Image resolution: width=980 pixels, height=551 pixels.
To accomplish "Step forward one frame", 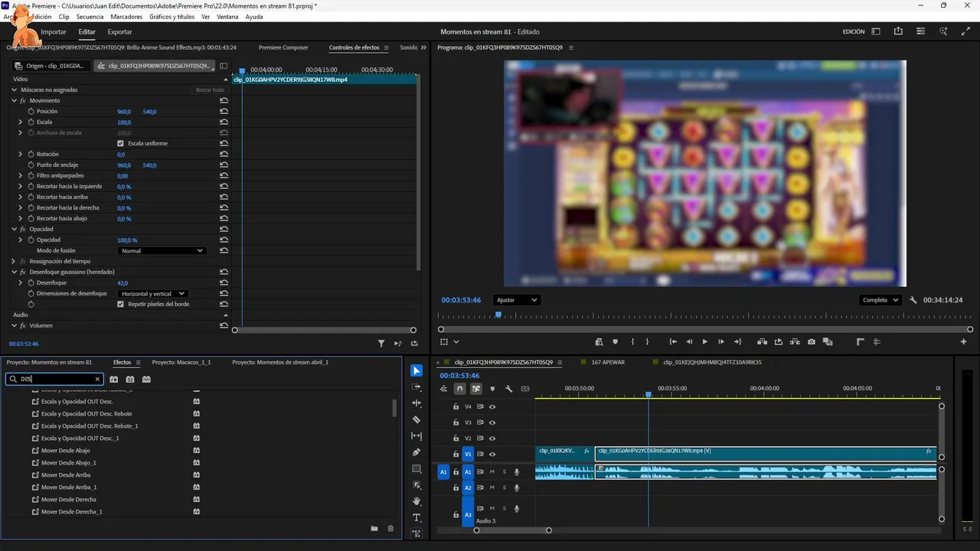I will point(721,342).
